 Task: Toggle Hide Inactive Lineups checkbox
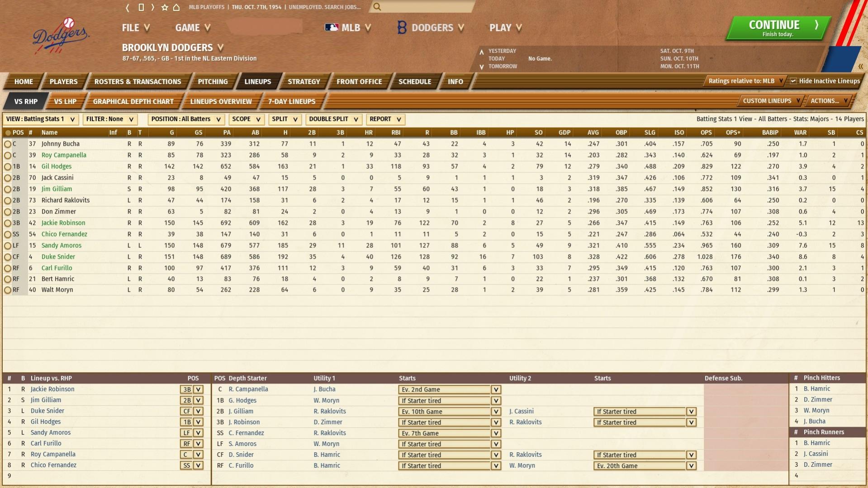click(x=793, y=81)
